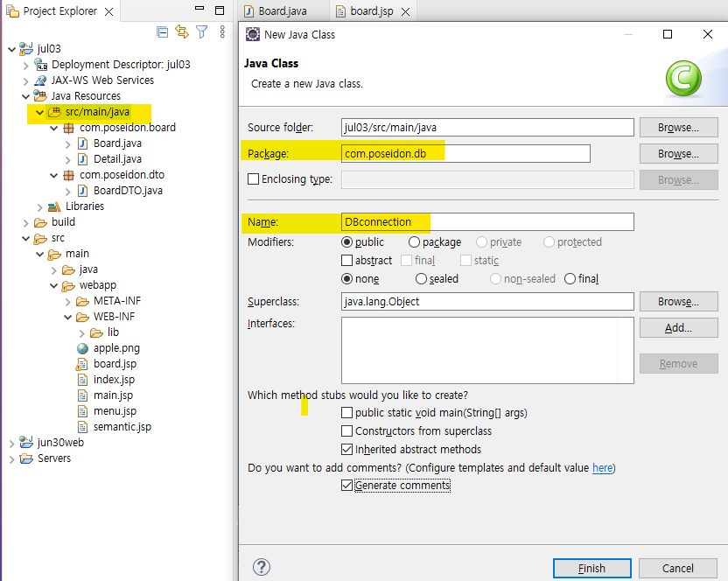728x581 pixels.
Task: Click the JAX-WS Web Services icon
Action: tap(40, 80)
